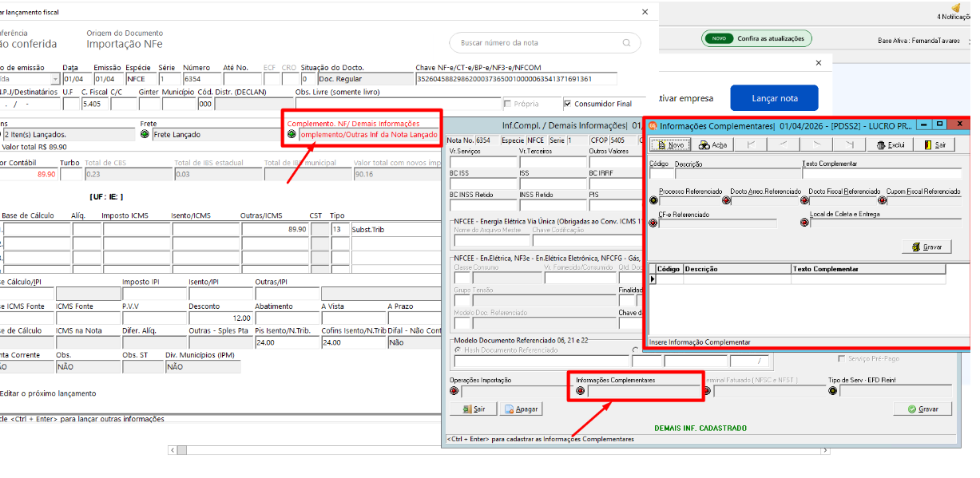Open Local de Coleta e Entrega lookup icon
Screen dimensions: 980x478
point(803,223)
